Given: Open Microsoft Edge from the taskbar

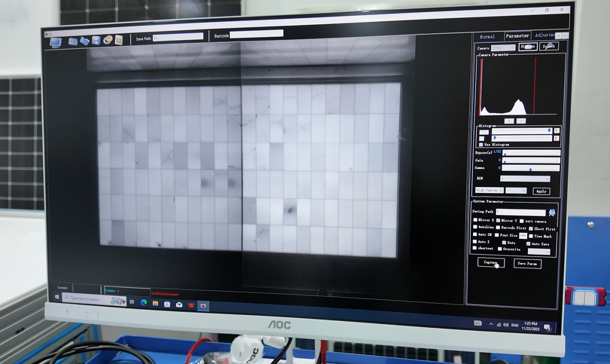Looking at the screenshot, I should (x=144, y=303).
